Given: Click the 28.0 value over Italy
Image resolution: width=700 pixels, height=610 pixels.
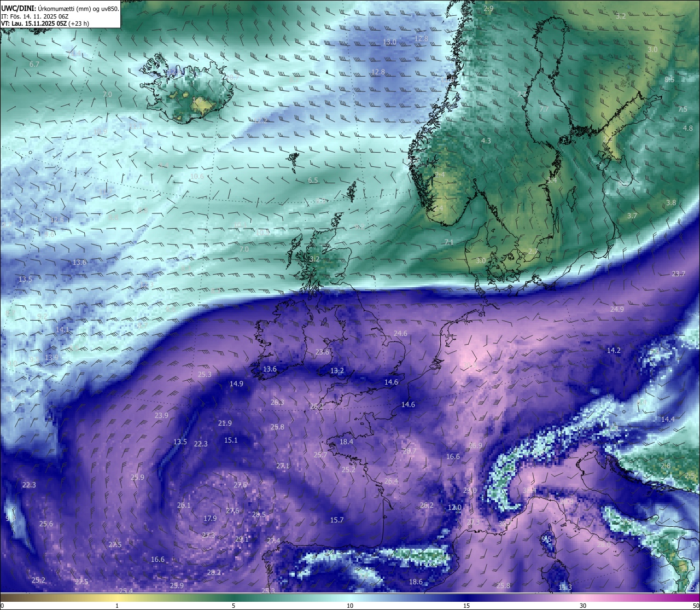Looking at the screenshot, I should [x=603, y=544].
